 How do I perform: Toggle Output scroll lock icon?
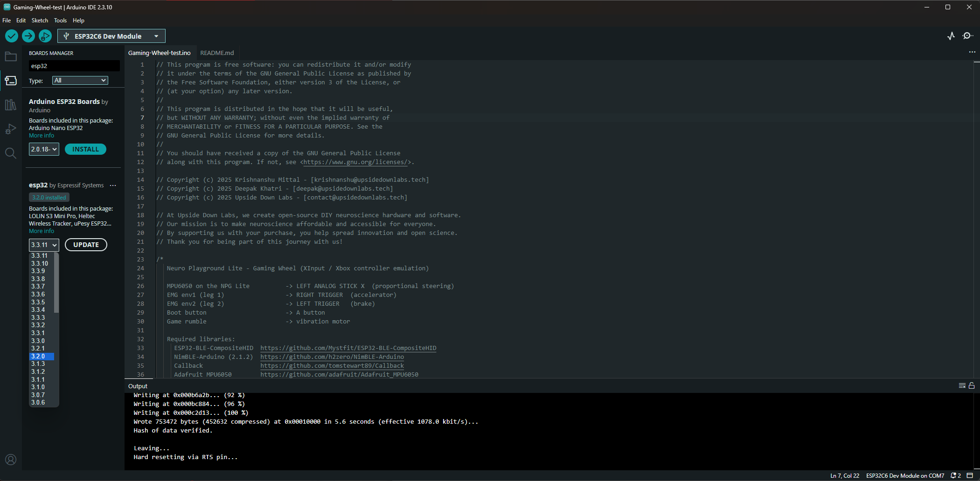tap(972, 385)
